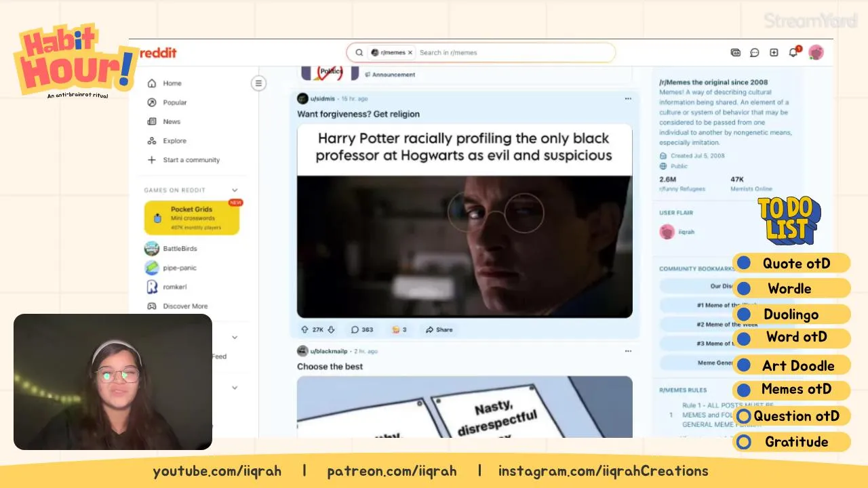The height and width of the screenshot is (488, 868).
Task: Click the Reddit logo
Action: tap(158, 53)
